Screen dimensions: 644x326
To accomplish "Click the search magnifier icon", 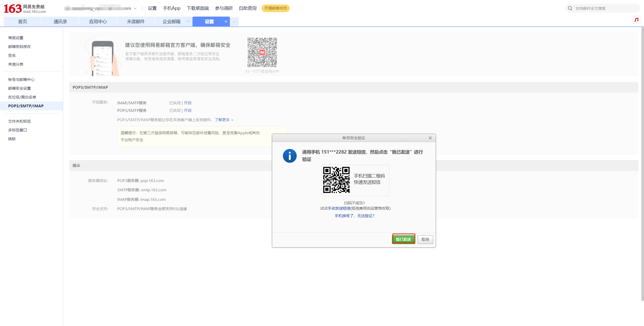I will tap(570, 8).
